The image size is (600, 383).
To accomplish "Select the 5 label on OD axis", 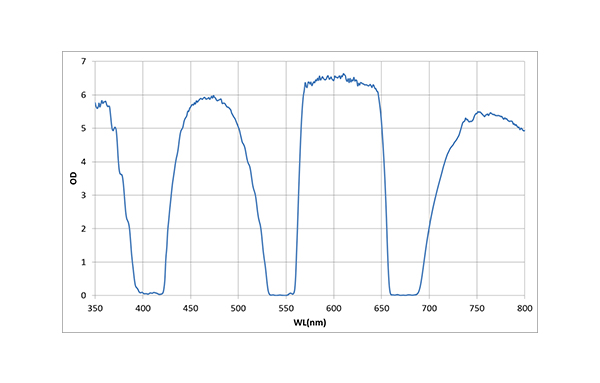I will tap(84, 128).
